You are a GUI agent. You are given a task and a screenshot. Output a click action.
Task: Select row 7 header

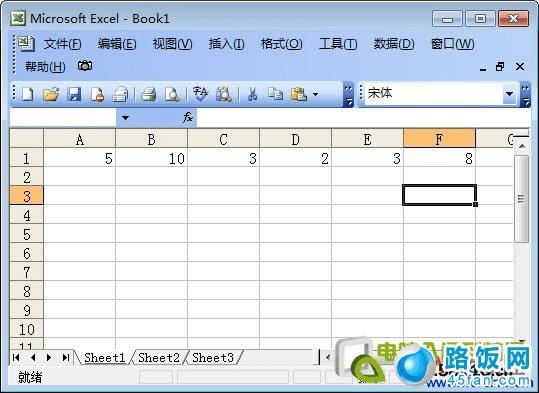pyautogui.click(x=26, y=272)
